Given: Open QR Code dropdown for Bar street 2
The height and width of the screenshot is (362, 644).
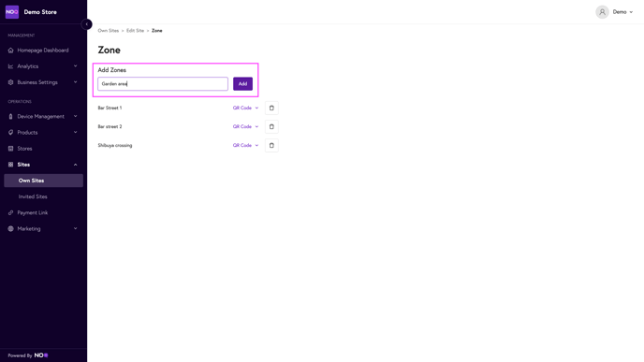Looking at the screenshot, I should click(245, 127).
